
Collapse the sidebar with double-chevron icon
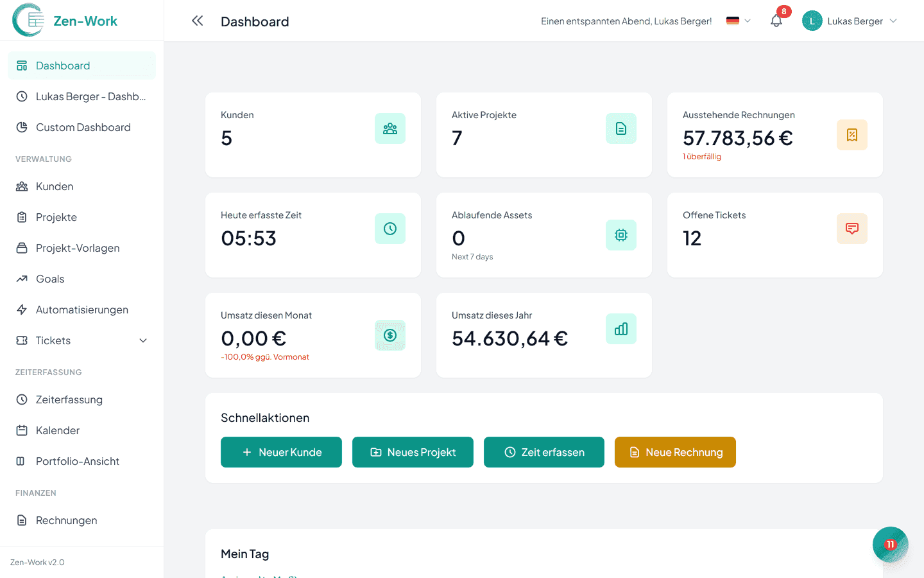pyautogui.click(x=197, y=21)
